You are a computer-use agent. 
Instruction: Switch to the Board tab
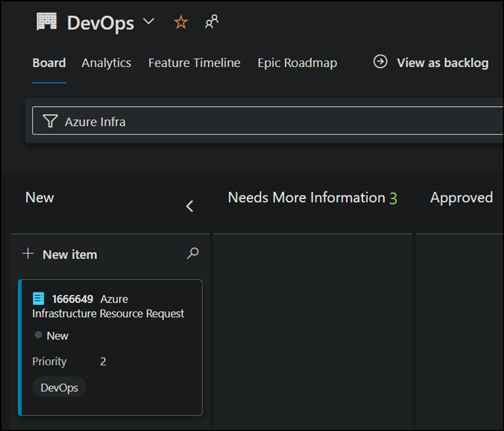pos(49,63)
